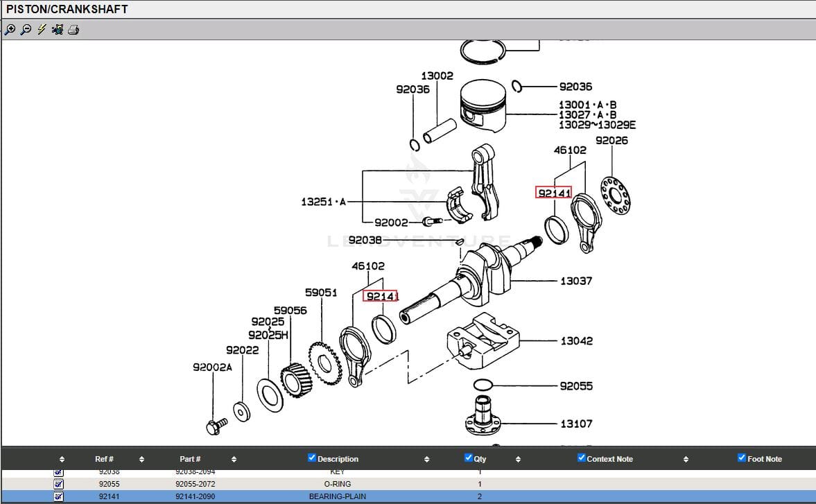Click the upper highlighted 92141 diagram label
The width and height of the screenshot is (816, 504).
553,193
